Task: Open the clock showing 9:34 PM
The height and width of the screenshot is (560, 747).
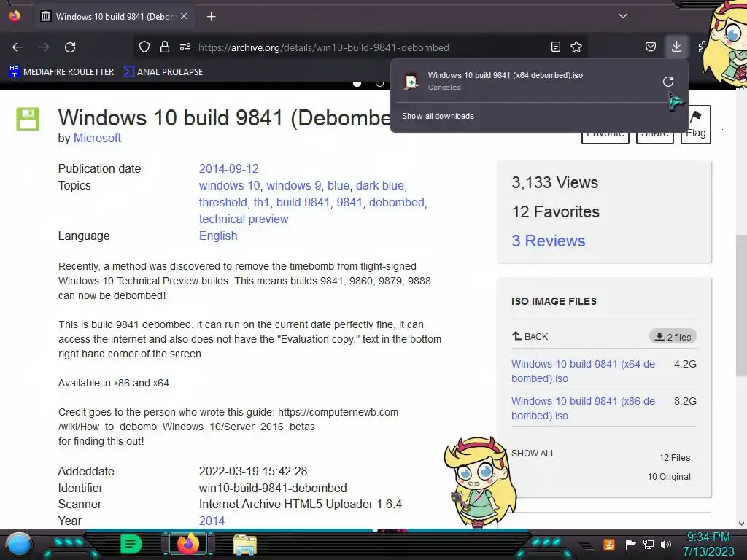Action: click(x=708, y=544)
